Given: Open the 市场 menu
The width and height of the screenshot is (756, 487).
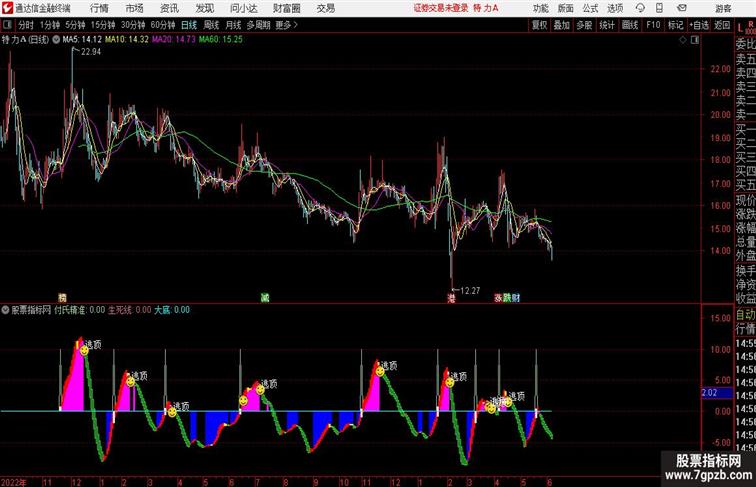Looking at the screenshot, I should click(x=135, y=8).
